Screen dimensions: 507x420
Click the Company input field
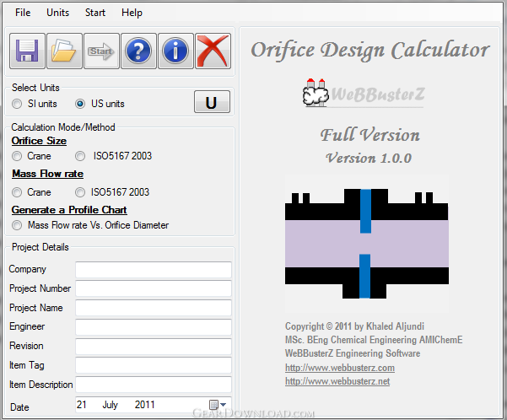pos(154,270)
